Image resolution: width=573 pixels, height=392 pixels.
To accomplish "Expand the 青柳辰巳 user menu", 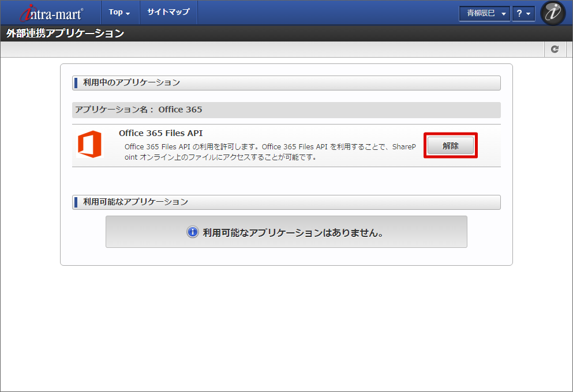I will (485, 13).
